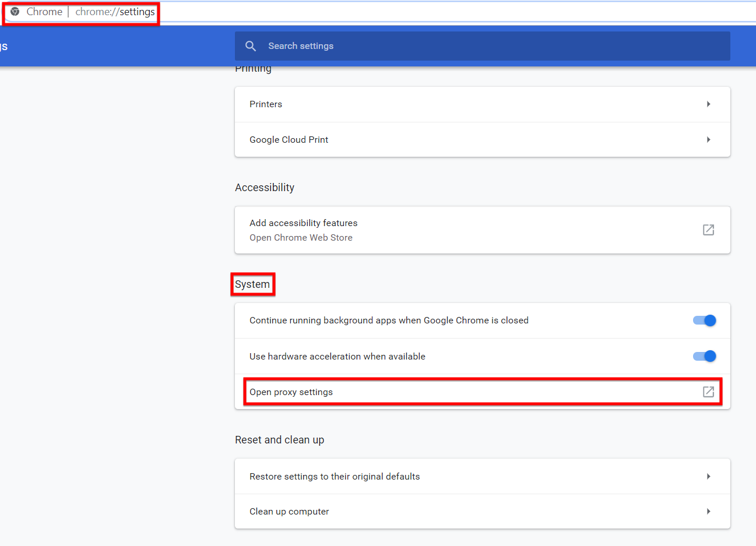Disable Use hardware acceleration when available
Image resolution: width=756 pixels, height=546 pixels.
[x=704, y=356]
